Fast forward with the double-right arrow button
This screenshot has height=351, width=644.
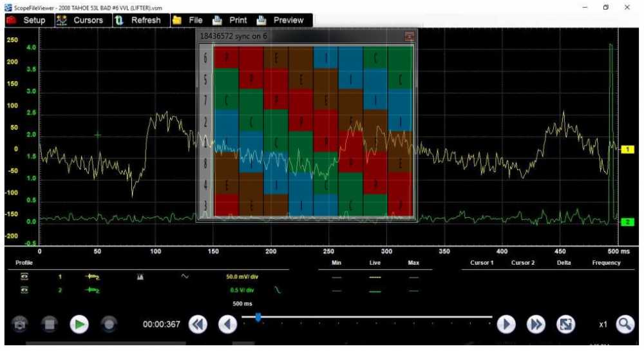click(536, 325)
